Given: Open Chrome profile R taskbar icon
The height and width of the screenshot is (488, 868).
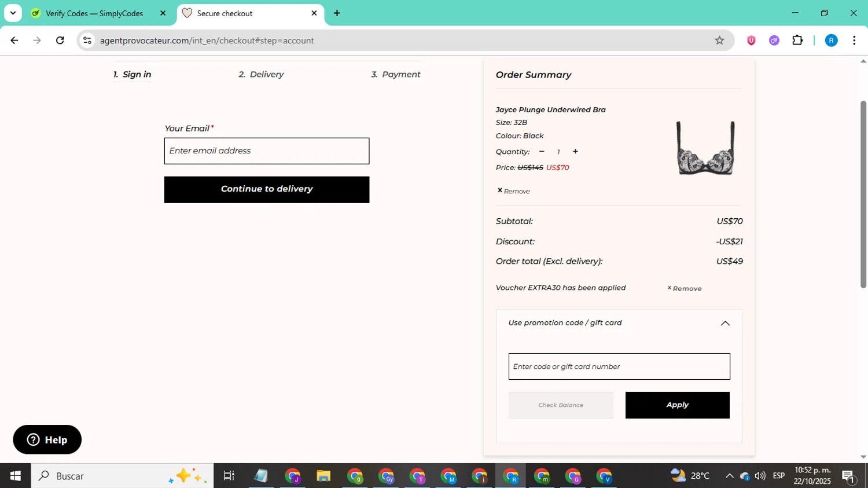Looking at the screenshot, I should click(x=511, y=476).
